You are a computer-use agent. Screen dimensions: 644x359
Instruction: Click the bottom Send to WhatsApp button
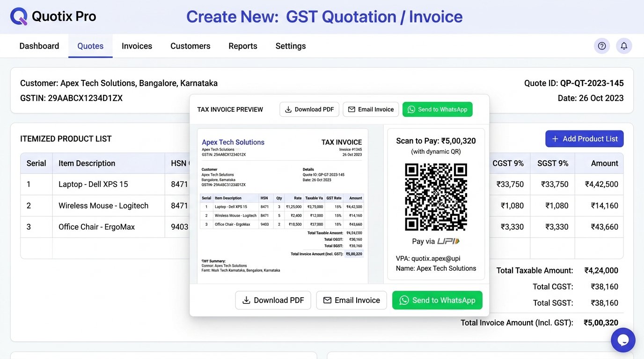point(437,300)
